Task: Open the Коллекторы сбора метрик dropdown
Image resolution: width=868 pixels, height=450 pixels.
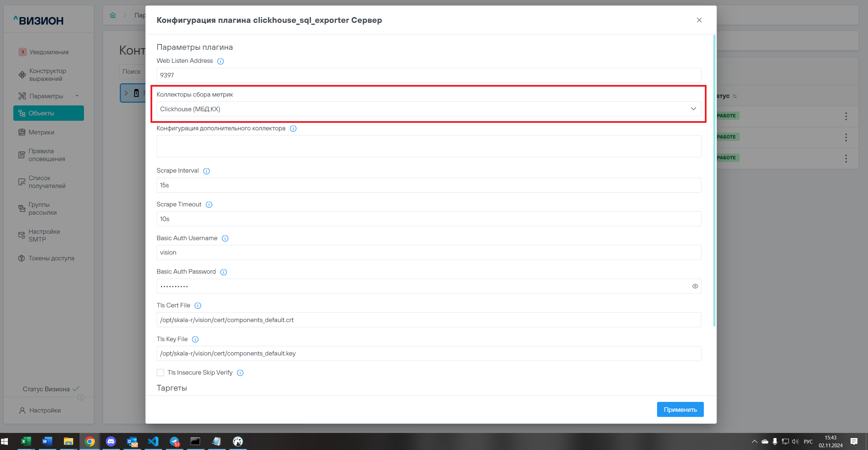Action: coord(429,109)
